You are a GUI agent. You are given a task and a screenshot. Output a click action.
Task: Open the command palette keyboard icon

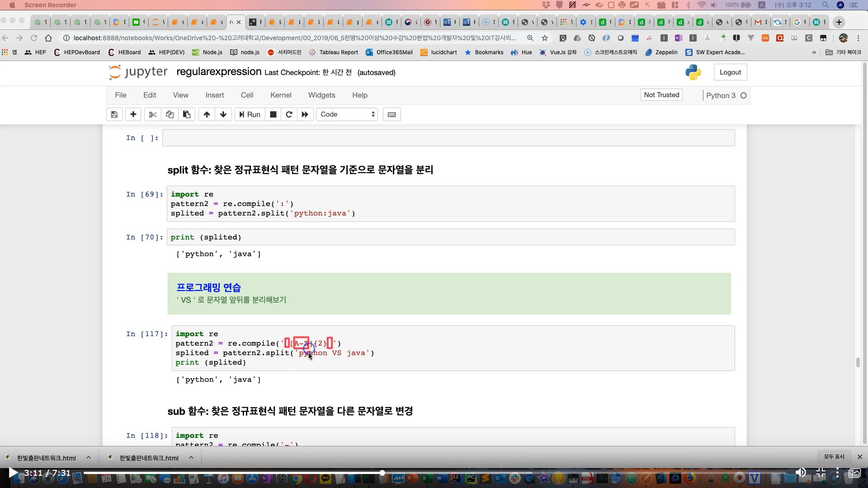pos(392,114)
